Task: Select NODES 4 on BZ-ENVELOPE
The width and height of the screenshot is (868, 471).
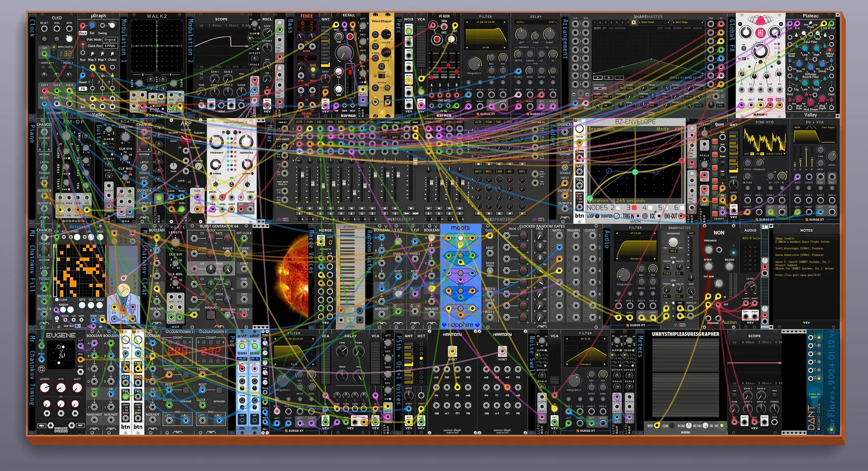Action: click(650, 208)
